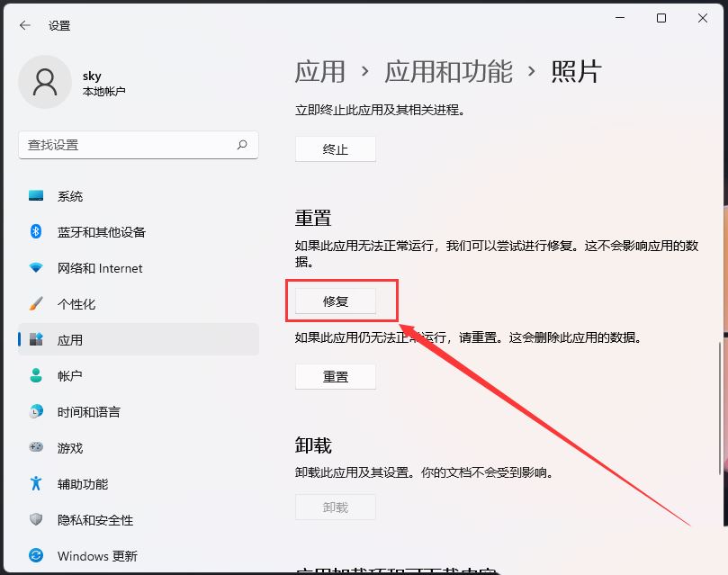Open 辅助功能 settings category
This screenshot has height=575, width=728.
(139, 483)
